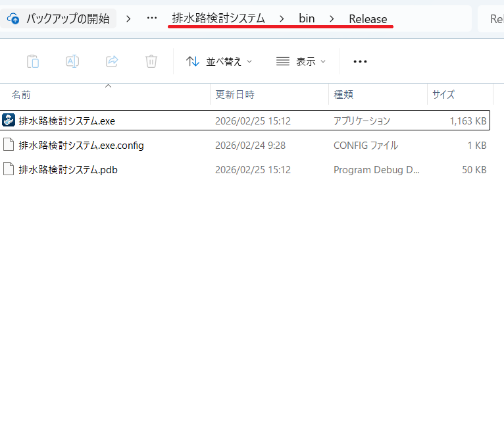Viewport: 504px width, 438px height.
Task: Open the 並べ替え sort dropdown
Action: (x=218, y=61)
